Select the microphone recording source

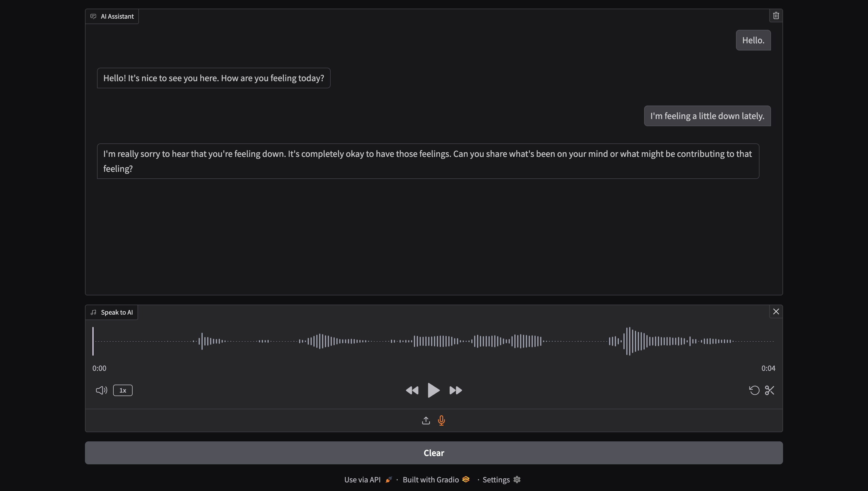[x=441, y=420]
